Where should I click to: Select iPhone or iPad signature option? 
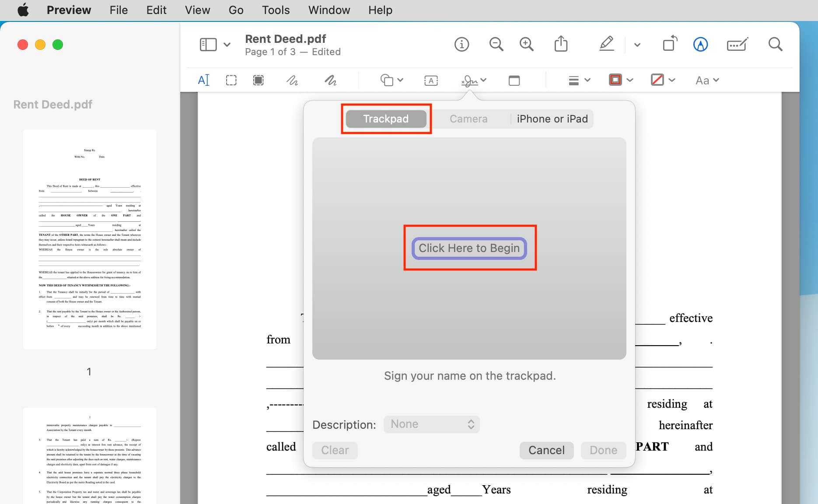[552, 119]
